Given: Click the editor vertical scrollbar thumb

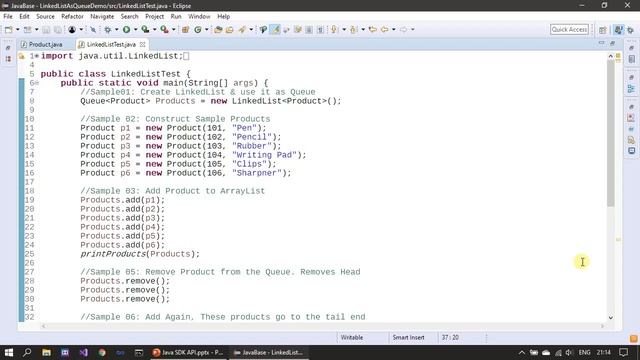Looking at the screenshot, I should coord(611,133).
